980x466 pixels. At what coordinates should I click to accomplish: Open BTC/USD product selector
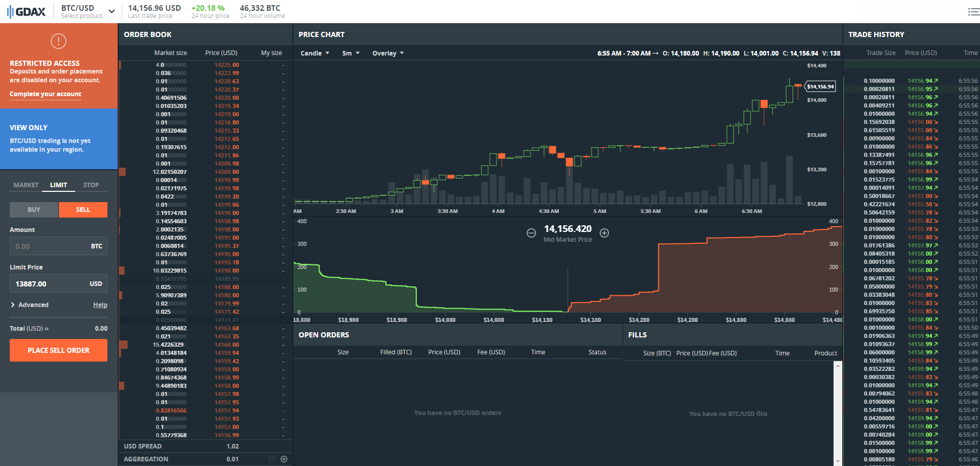[x=87, y=11]
